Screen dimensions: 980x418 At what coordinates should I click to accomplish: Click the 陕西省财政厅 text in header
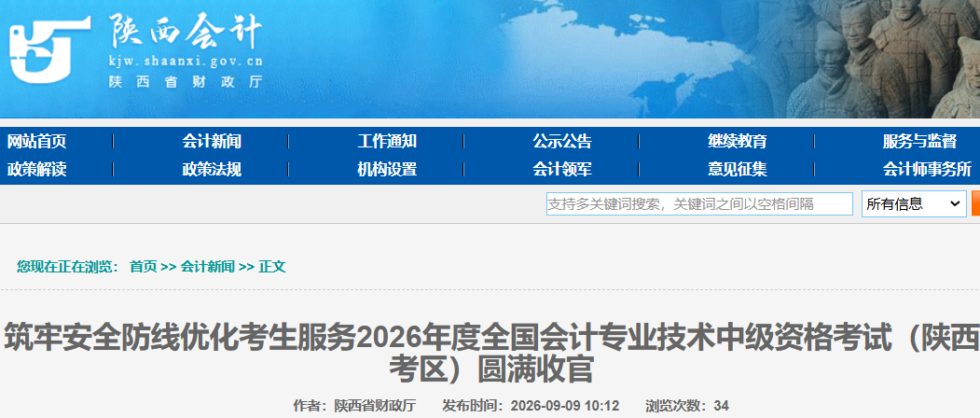click(x=186, y=83)
